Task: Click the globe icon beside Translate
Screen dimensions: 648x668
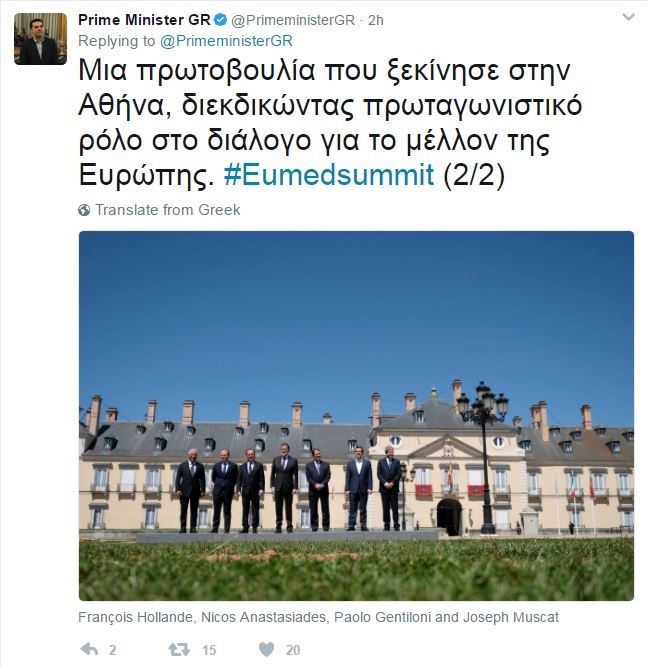Action: pos(84,210)
